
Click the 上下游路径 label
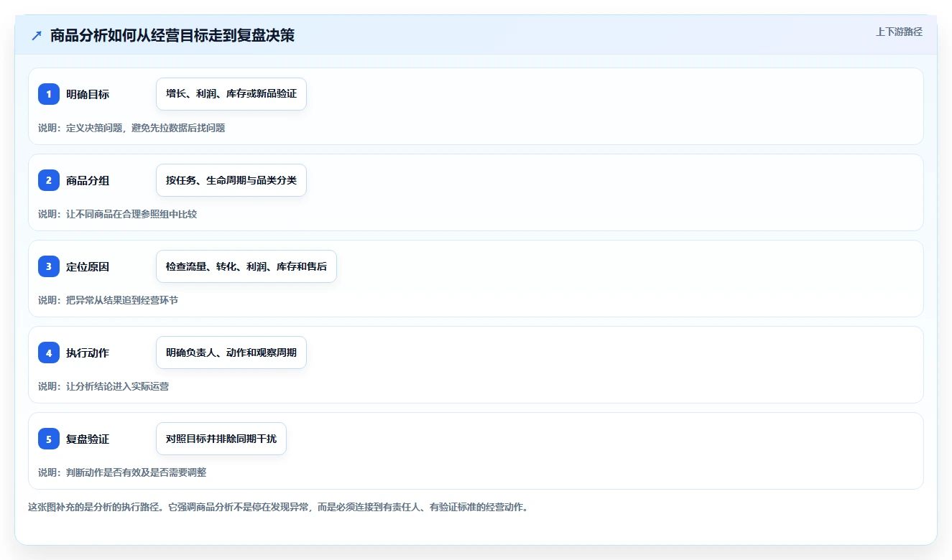click(899, 32)
